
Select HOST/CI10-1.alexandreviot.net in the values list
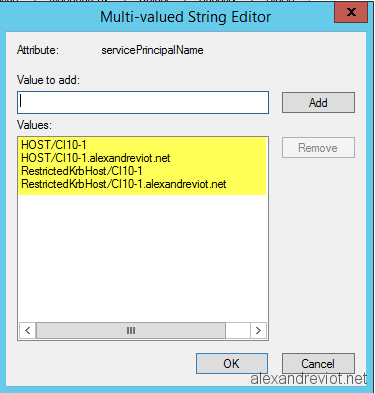(x=96, y=158)
